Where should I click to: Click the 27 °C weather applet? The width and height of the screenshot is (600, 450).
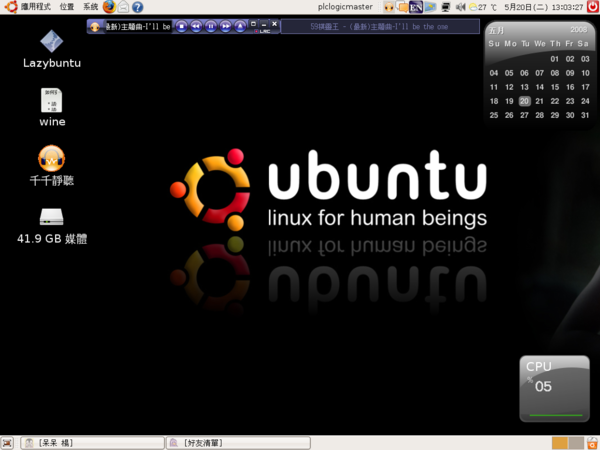[x=483, y=7]
